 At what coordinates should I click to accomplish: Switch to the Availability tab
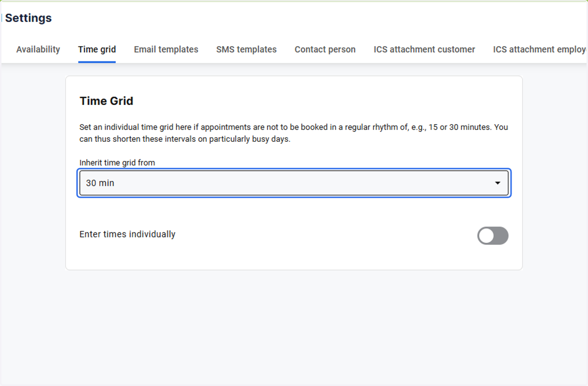tap(38, 50)
